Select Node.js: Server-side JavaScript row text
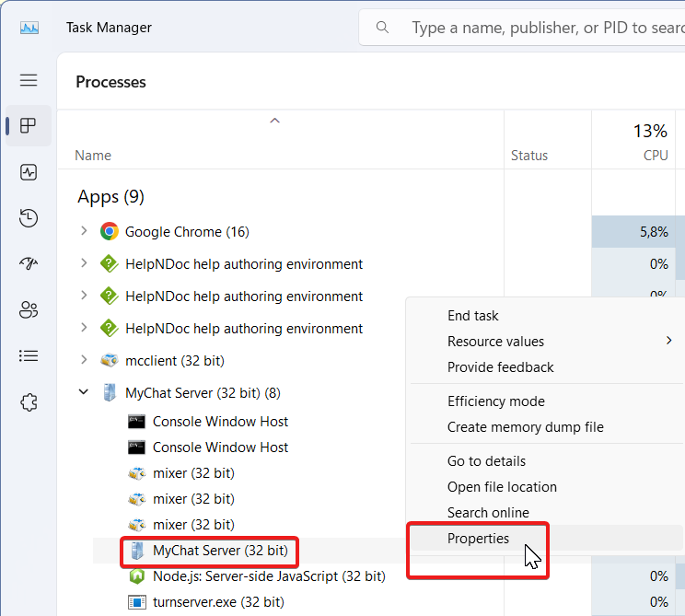Image resolution: width=685 pixels, height=616 pixels. pos(269,576)
